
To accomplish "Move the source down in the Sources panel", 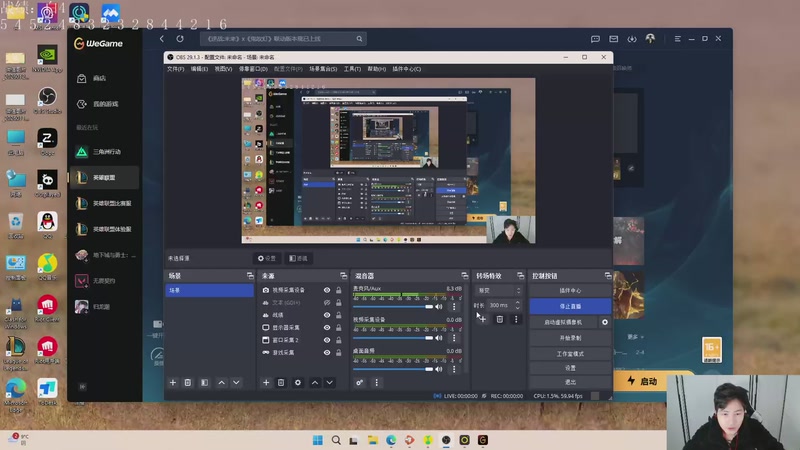I will point(330,382).
